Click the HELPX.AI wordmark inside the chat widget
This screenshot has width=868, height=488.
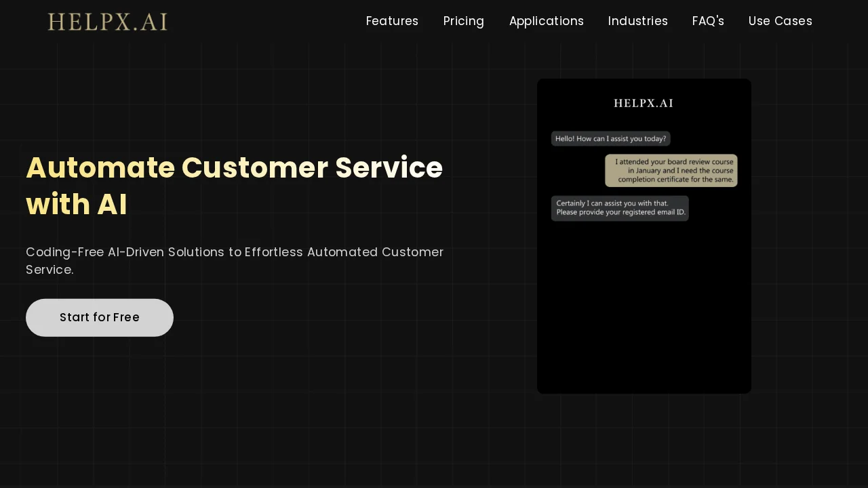[643, 103]
